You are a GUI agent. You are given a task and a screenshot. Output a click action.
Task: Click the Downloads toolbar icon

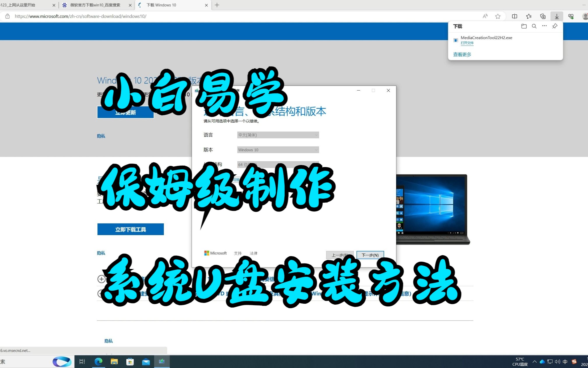557,16
